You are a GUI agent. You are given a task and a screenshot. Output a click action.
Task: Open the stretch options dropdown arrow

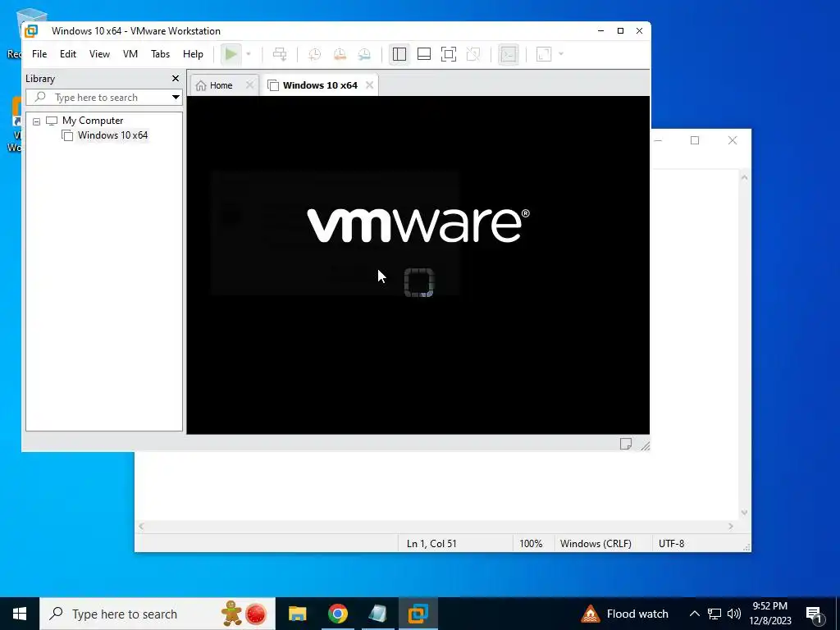pyautogui.click(x=561, y=54)
